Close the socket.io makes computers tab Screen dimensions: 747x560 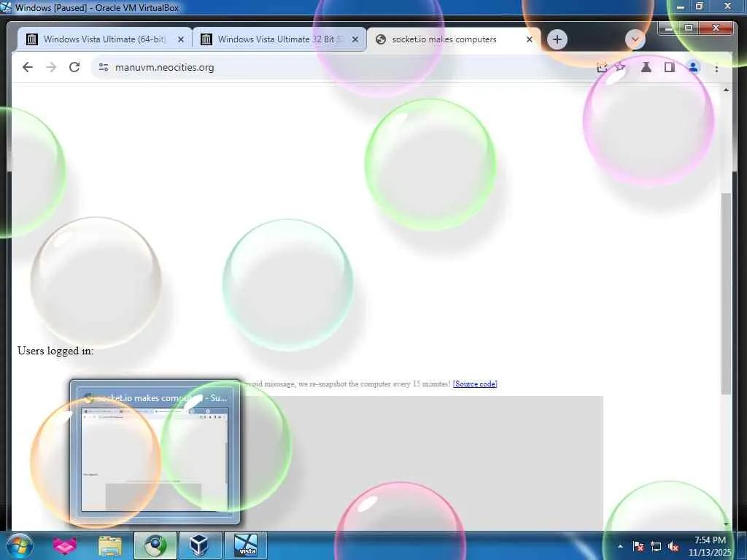(x=530, y=39)
